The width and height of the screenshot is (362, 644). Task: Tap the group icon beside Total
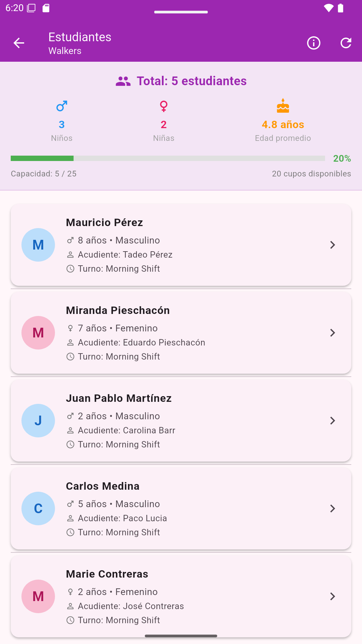(x=123, y=81)
